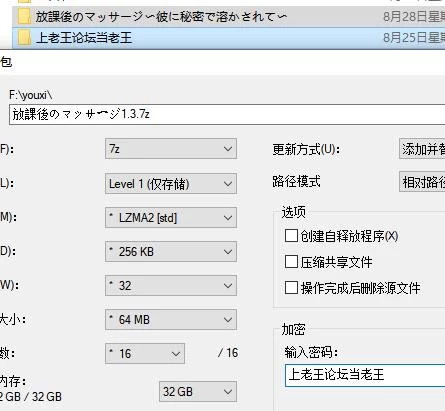Select folder 上老王论坛当老王 in file list
The width and height of the screenshot is (445, 411).
point(229,38)
